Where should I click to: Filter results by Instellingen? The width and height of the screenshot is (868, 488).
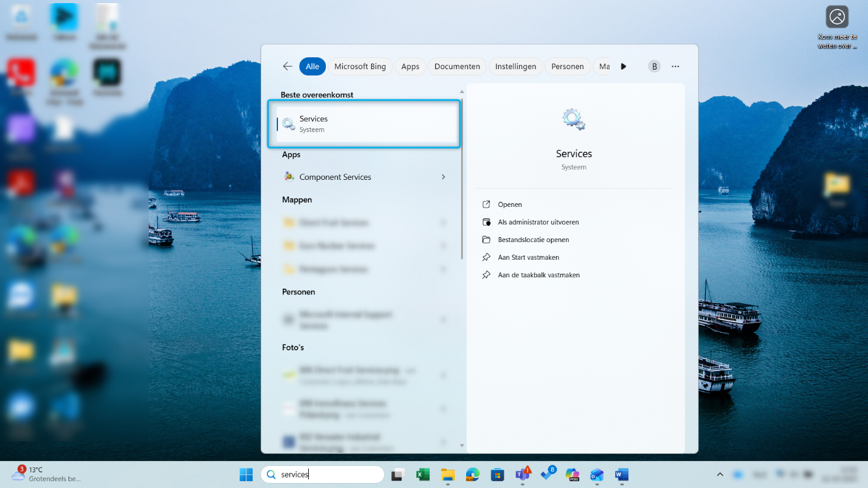click(x=516, y=66)
